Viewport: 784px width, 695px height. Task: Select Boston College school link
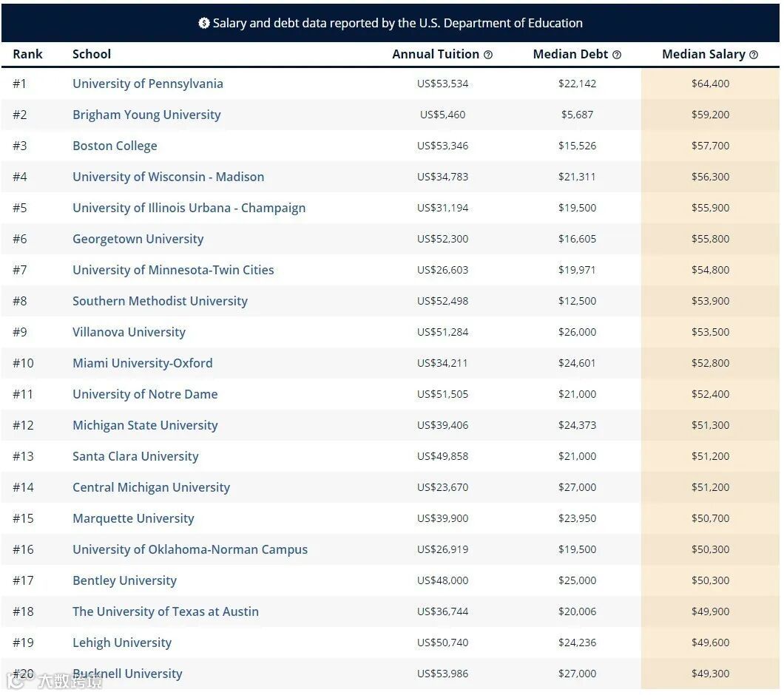click(115, 146)
